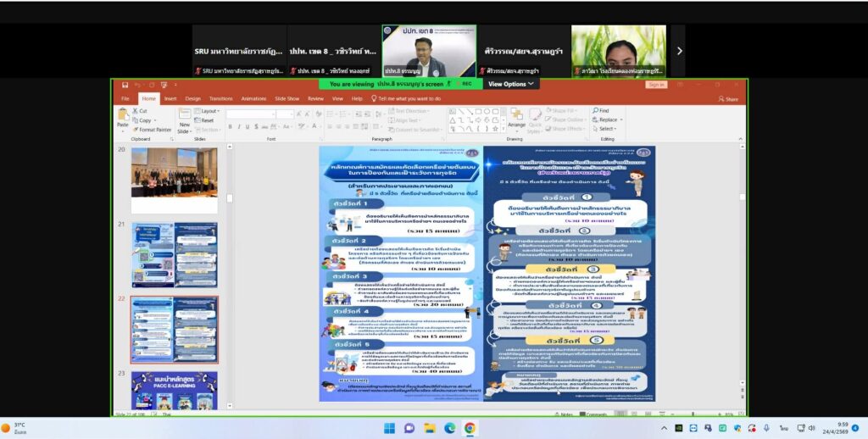Switch to the Transitions tab
The width and height of the screenshot is (868, 439).
pos(221,98)
